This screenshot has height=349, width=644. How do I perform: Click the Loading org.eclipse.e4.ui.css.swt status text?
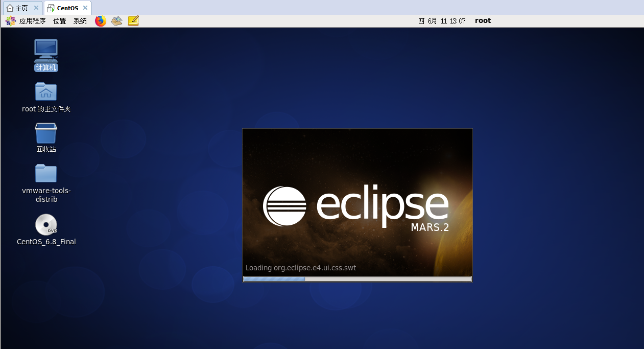(301, 268)
